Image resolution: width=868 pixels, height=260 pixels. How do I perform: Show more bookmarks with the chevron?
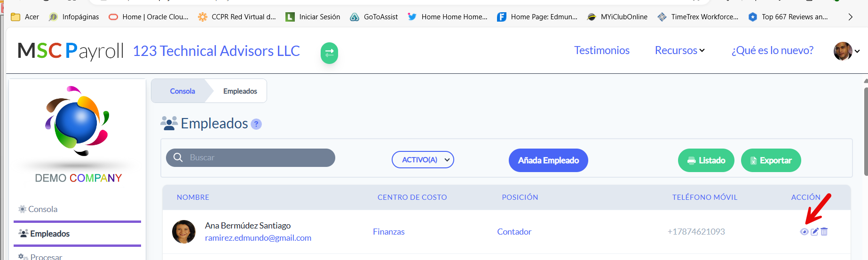[x=850, y=17]
